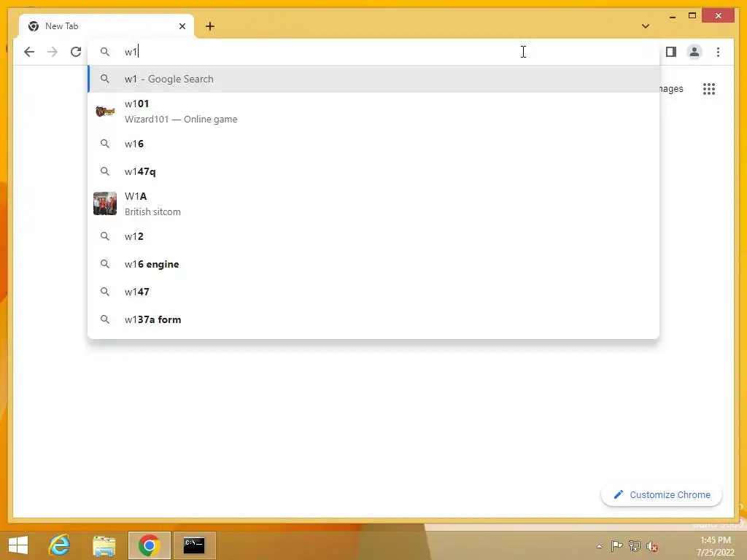Pick the 'w16' search suggestion
Screen dimensions: 747x560
(373, 144)
